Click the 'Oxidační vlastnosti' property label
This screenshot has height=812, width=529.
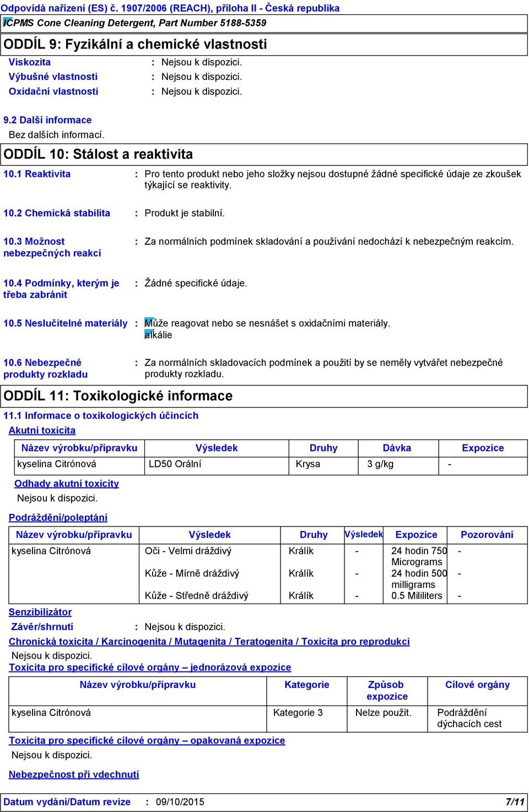tap(53, 92)
